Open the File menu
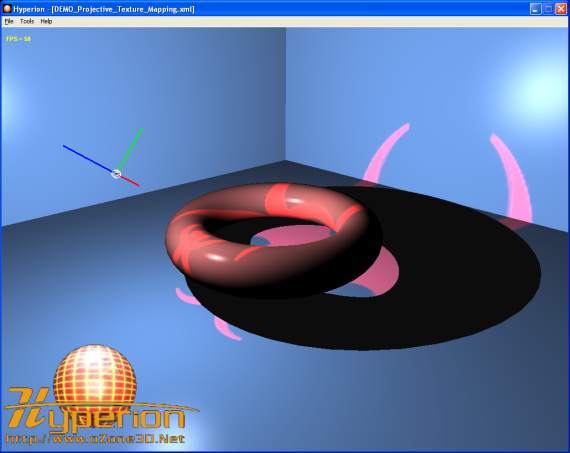Viewport: 570px width, 453px height. click(x=9, y=21)
